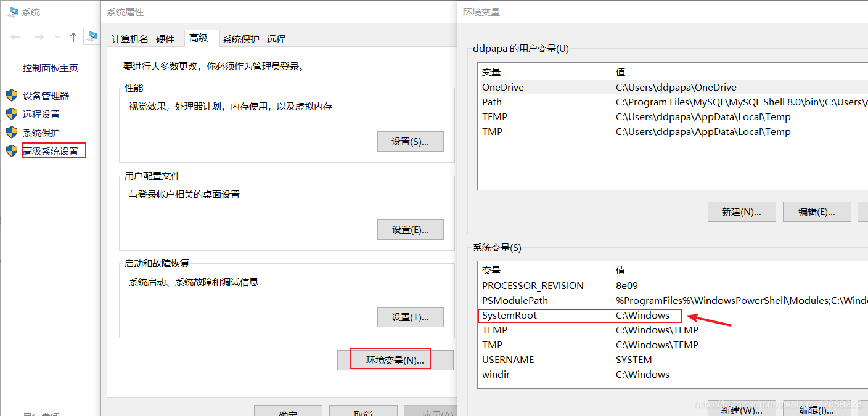Screen dimensions: 868x416
Task: Go to 控制面板主页
Action: coord(51,68)
